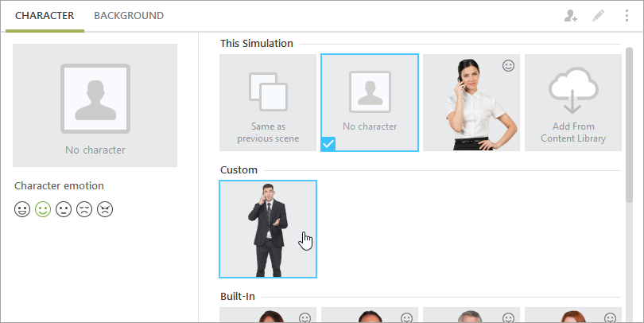Image resolution: width=644 pixels, height=323 pixels.
Task: Click the 'Custom' section heading
Action: pyautogui.click(x=239, y=169)
